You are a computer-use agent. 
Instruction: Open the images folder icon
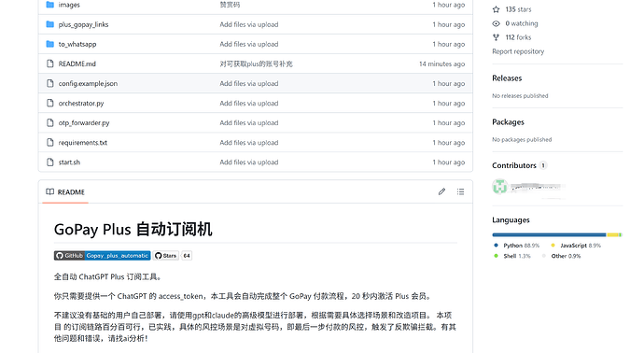(x=50, y=5)
